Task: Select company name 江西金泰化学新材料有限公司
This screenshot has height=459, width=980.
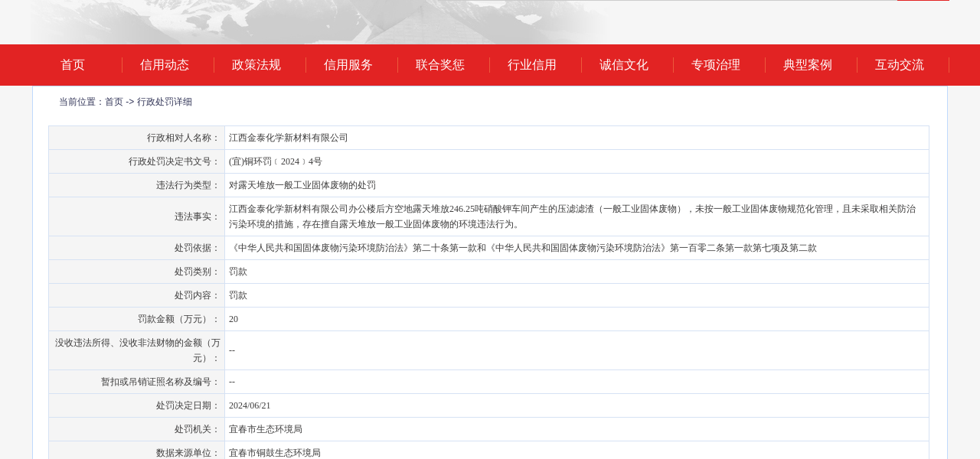Action: pos(289,138)
